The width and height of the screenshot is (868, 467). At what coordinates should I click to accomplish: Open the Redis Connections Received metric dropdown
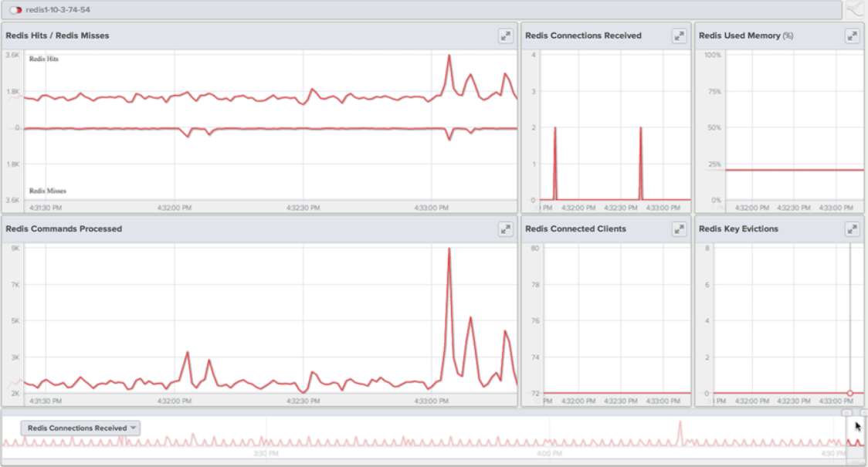[x=81, y=428]
